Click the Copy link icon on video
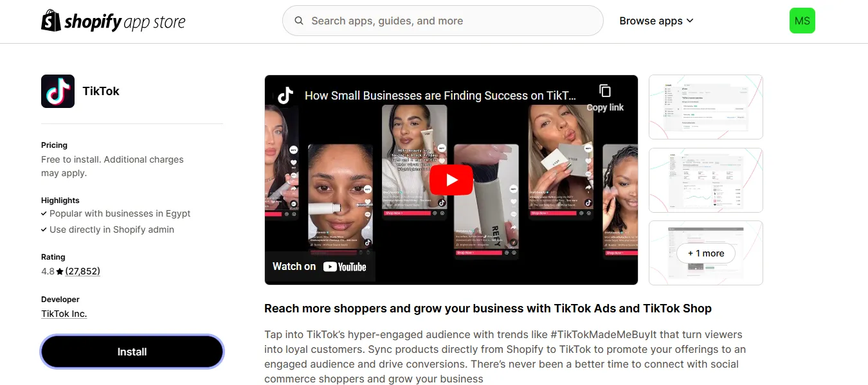This screenshot has width=868, height=385. pyautogui.click(x=604, y=91)
